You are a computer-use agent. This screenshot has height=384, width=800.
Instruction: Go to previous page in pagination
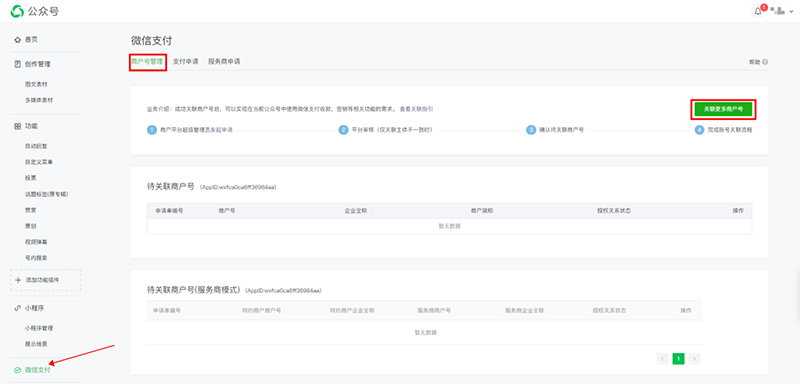[663, 359]
